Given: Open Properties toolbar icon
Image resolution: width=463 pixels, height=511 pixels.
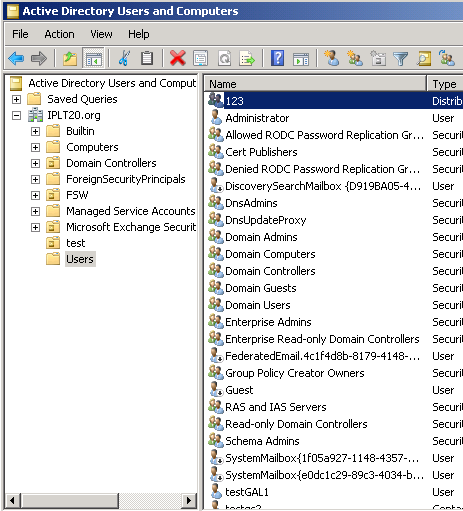Looking at the screenshot, I should point(200,59).
